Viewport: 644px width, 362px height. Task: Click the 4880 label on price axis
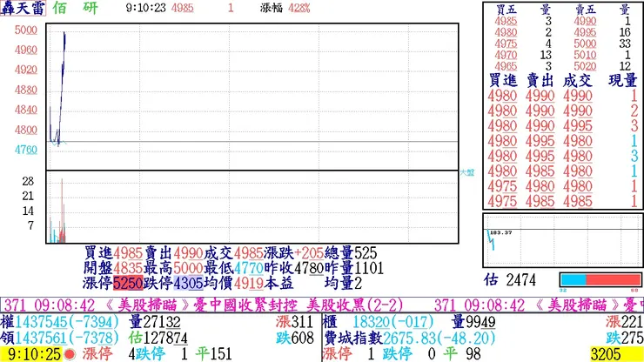coord(26,90)
